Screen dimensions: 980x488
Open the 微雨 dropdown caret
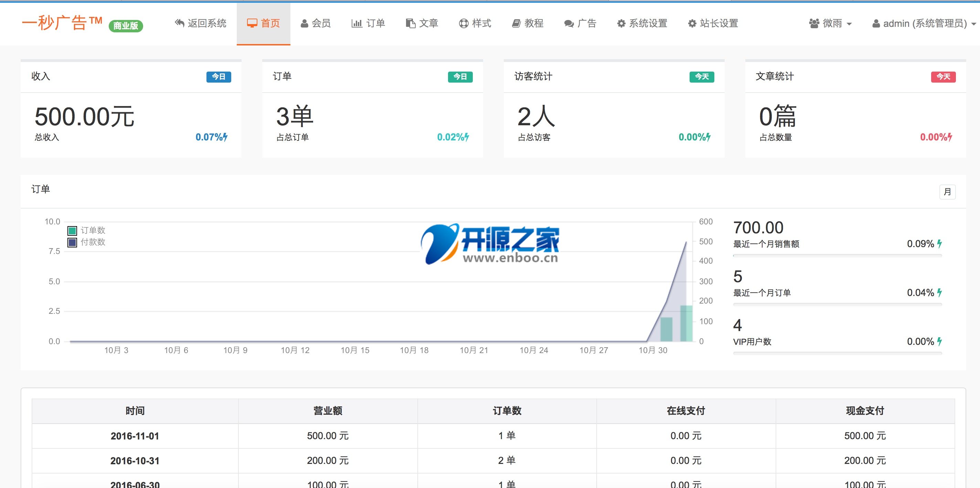point(849,24)
